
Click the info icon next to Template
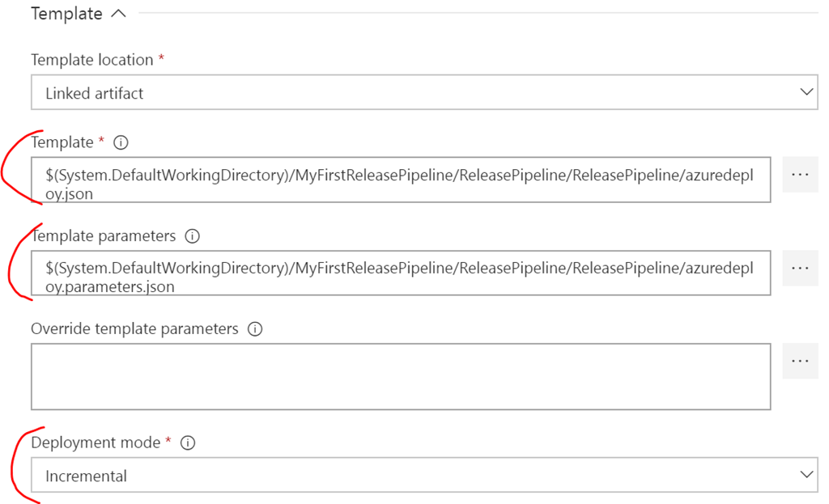pos(121,142)
